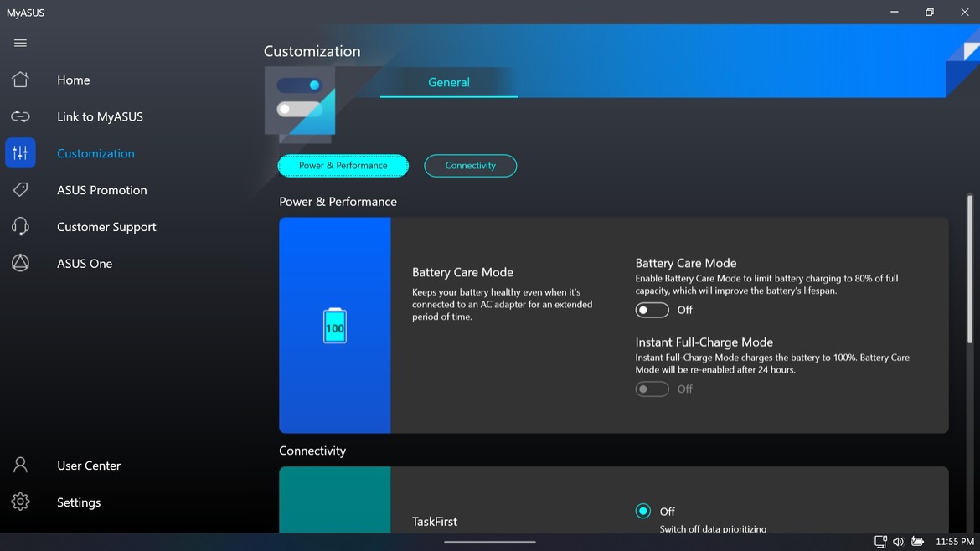Click the Customer Support headset icon
Viewport: 980px width, 551px height.
[20, 226]
